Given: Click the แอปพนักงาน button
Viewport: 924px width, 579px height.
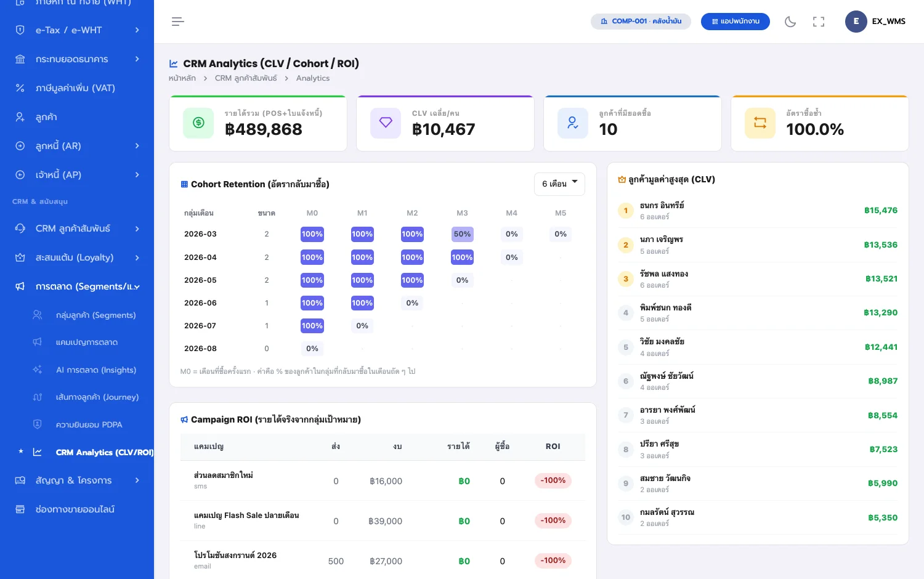Looking at the screenshot, I should tap(736, 22).
